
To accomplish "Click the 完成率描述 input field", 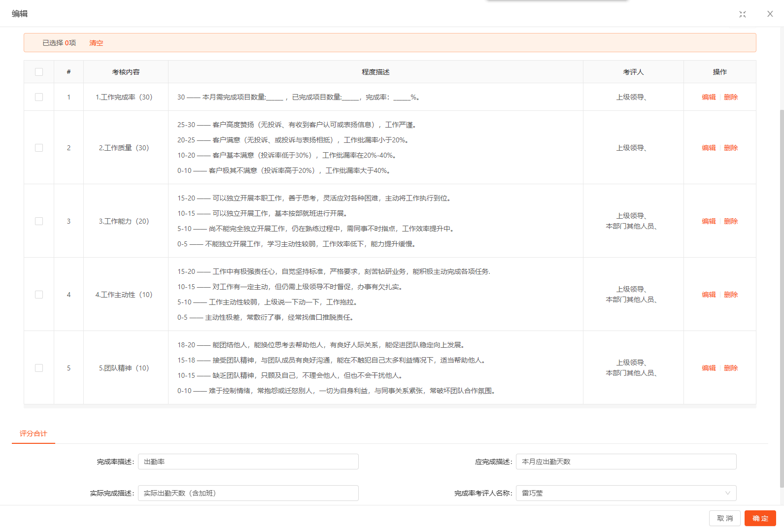I will pyautogui.click(x=248, y=462).
